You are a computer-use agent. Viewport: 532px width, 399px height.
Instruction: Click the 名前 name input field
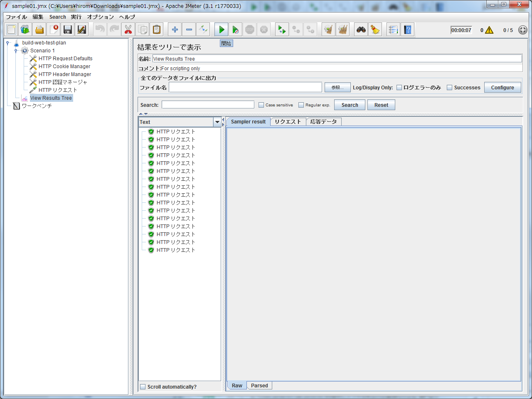click(337, 59)
